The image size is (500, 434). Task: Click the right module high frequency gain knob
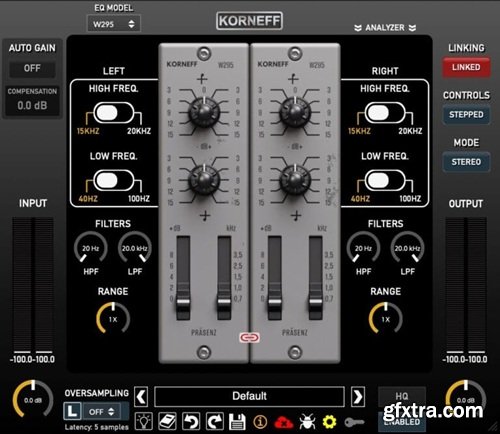[295, 112]
